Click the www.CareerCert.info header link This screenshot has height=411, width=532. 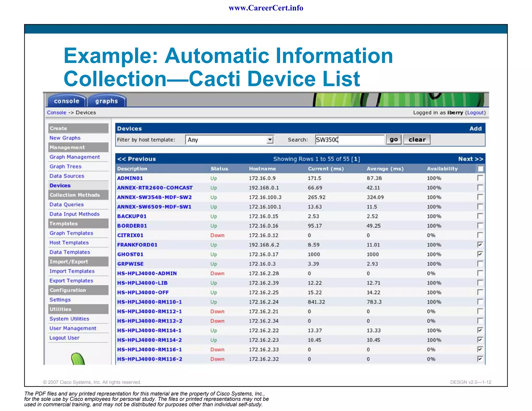pos(266,8)
